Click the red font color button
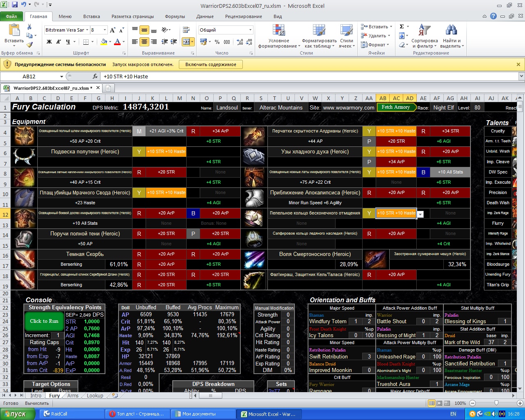 117,42
